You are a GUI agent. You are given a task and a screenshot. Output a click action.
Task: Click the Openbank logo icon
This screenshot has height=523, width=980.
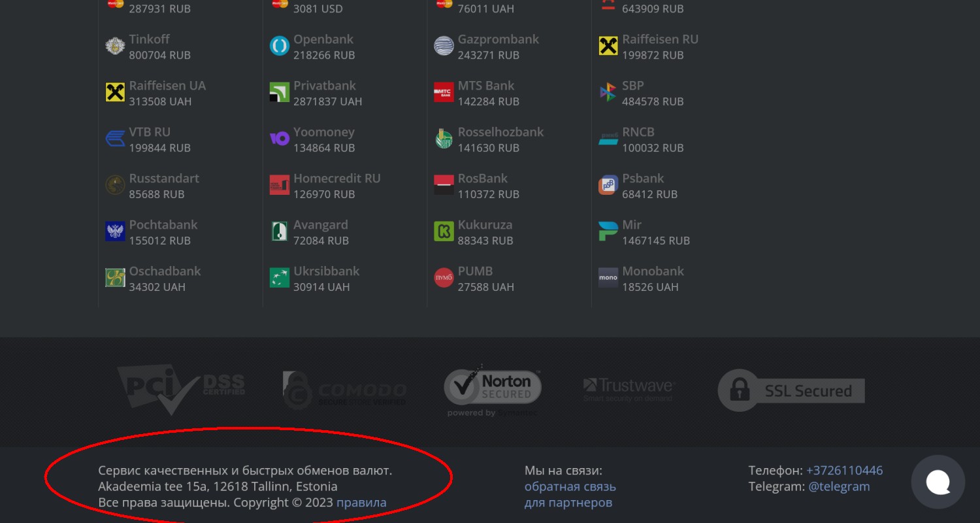(280, 46)
